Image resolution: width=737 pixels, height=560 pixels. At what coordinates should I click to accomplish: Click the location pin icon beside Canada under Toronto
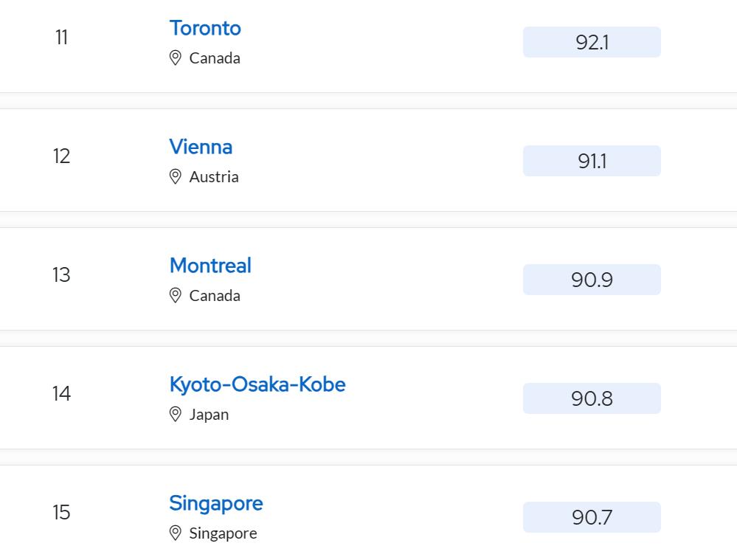click(176, 58)
